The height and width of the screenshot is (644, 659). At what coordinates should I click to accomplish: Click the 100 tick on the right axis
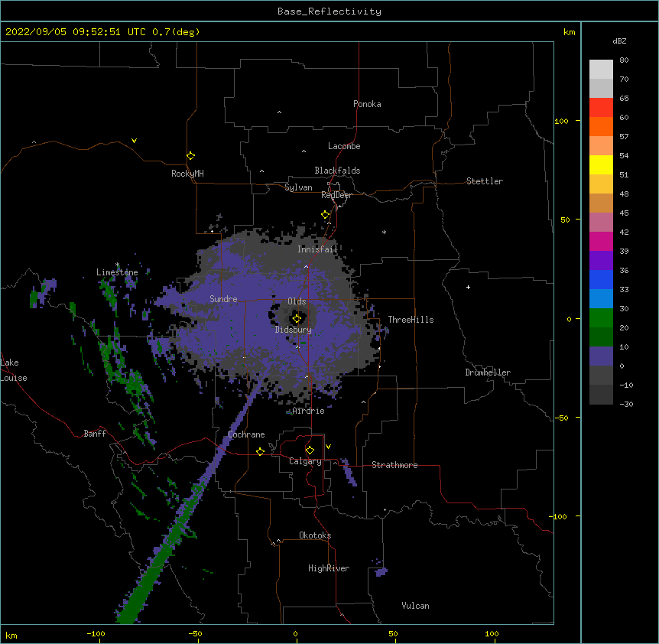[x=561, y=121]
